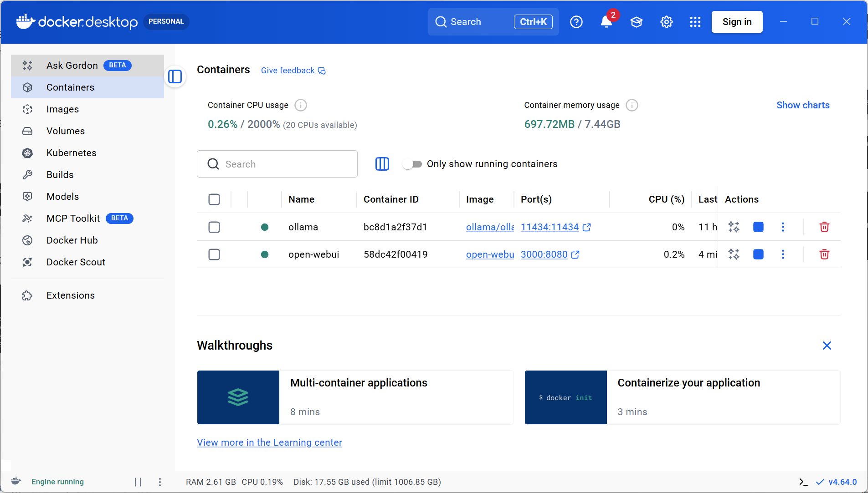Viewport: 868px width, 493px height.
Task: Open port 11434:11434 link
Action: tap(555, 227)
